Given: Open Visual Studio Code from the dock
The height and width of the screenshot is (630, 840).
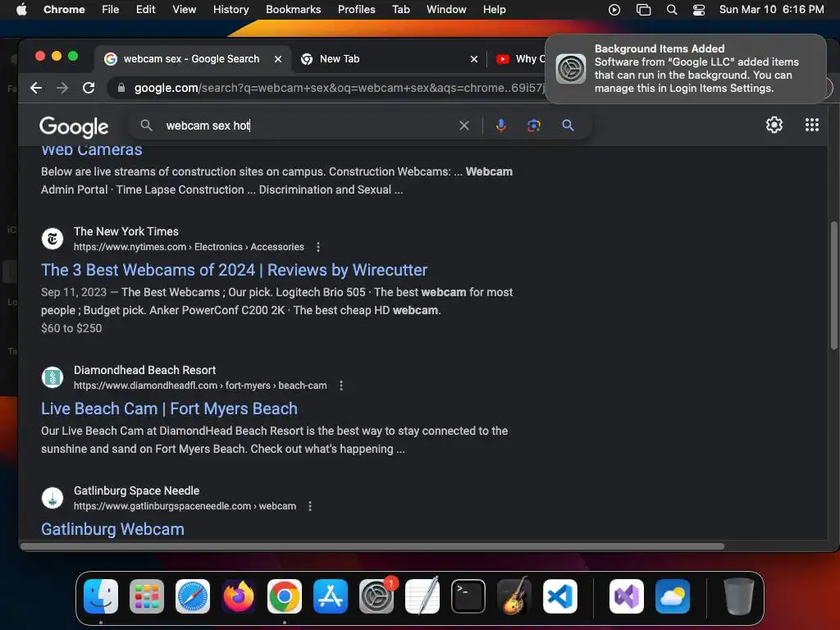Looking at the screenshot, I should click(x=559, y=596).
